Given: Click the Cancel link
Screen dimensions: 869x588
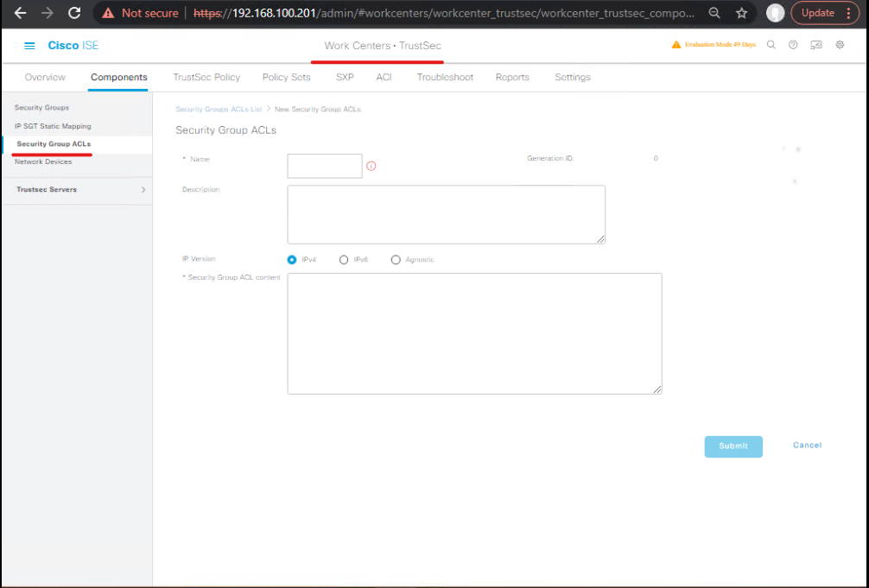Looking at the screenshot, I should click(807, 445).
